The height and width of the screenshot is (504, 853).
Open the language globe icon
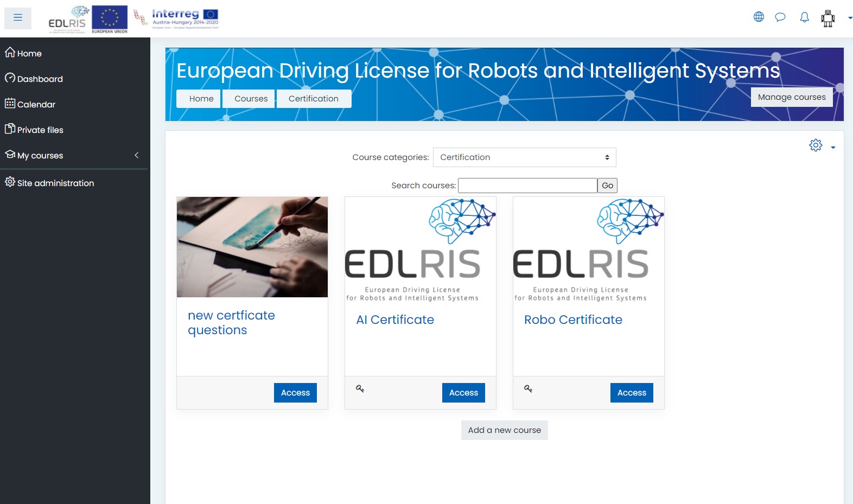(x=759, y=17)
